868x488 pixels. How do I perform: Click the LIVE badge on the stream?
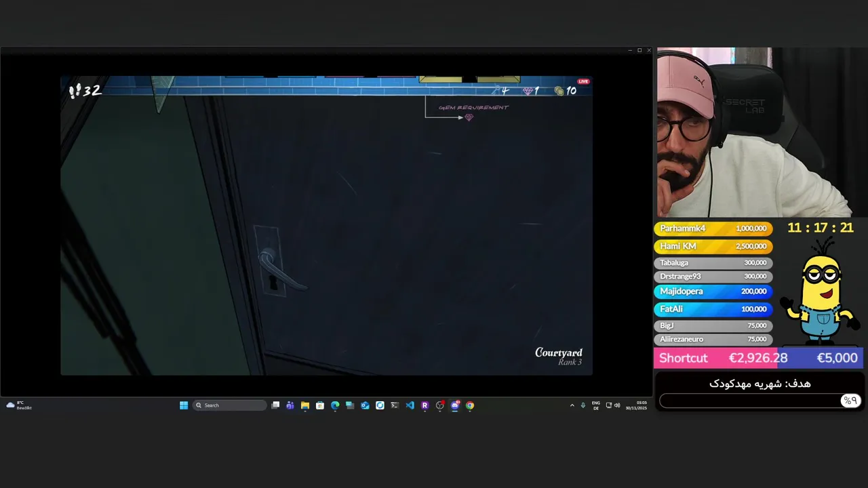(583, 81)
